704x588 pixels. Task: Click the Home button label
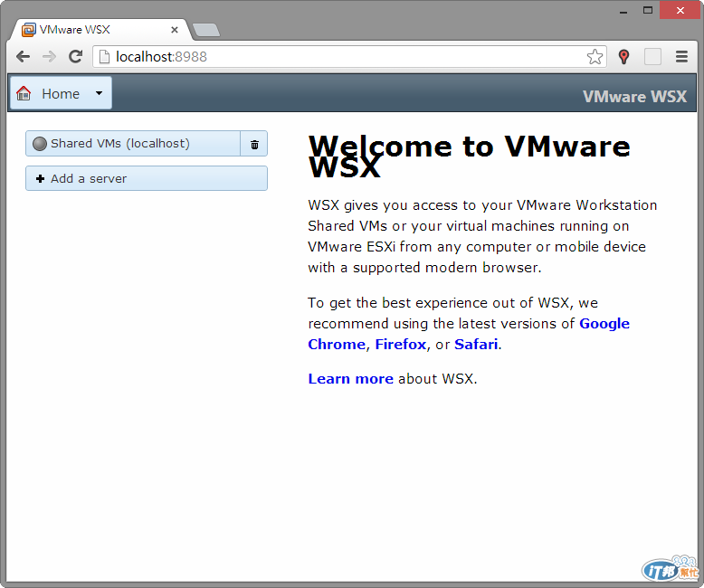(x=61, y=94)
